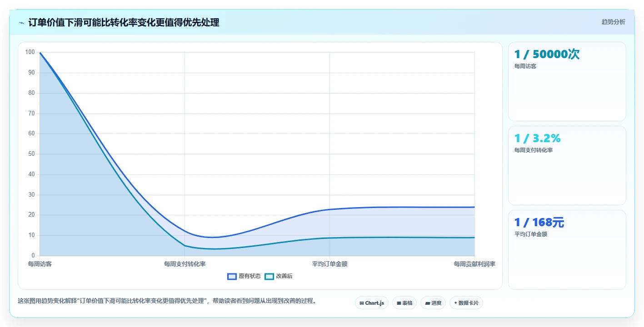Open the 平均订单金额 stat card
Image resolution: width=644 pixels, height=327 pixels.
[567, 250]
